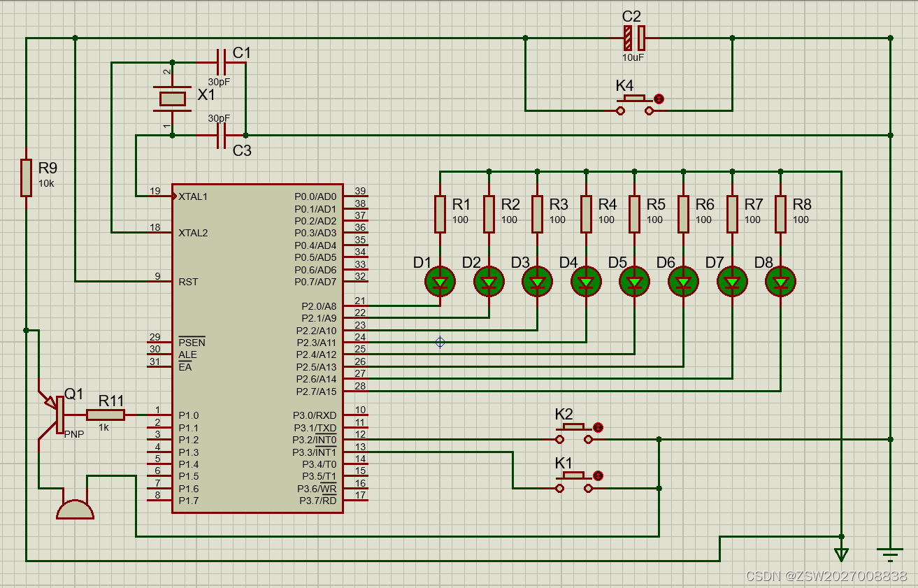Viewport: 918px width, 588px height.
Task: Select resistor R2 symbol
Action: pyautogui.click(x=489, y=214)
